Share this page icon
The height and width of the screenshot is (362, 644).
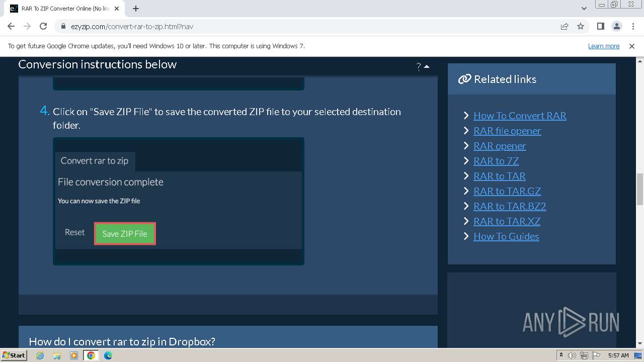click(x=565, y=26)
